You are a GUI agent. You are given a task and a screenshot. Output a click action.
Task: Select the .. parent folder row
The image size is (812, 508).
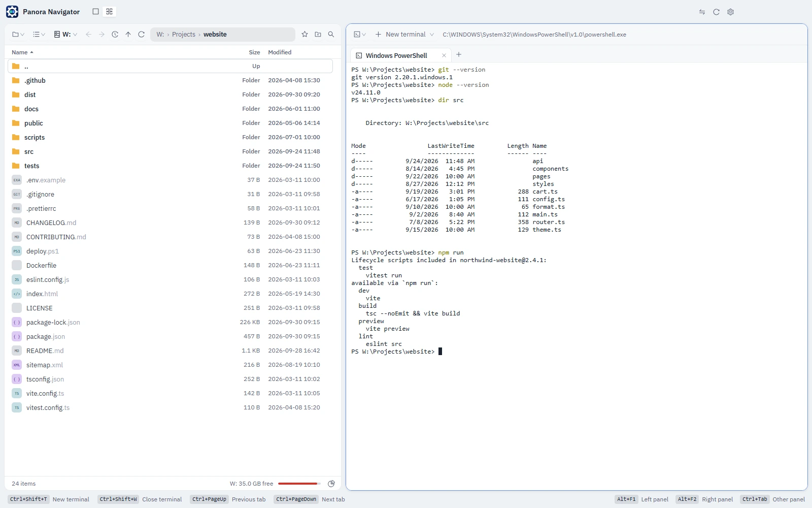[170, 66]
